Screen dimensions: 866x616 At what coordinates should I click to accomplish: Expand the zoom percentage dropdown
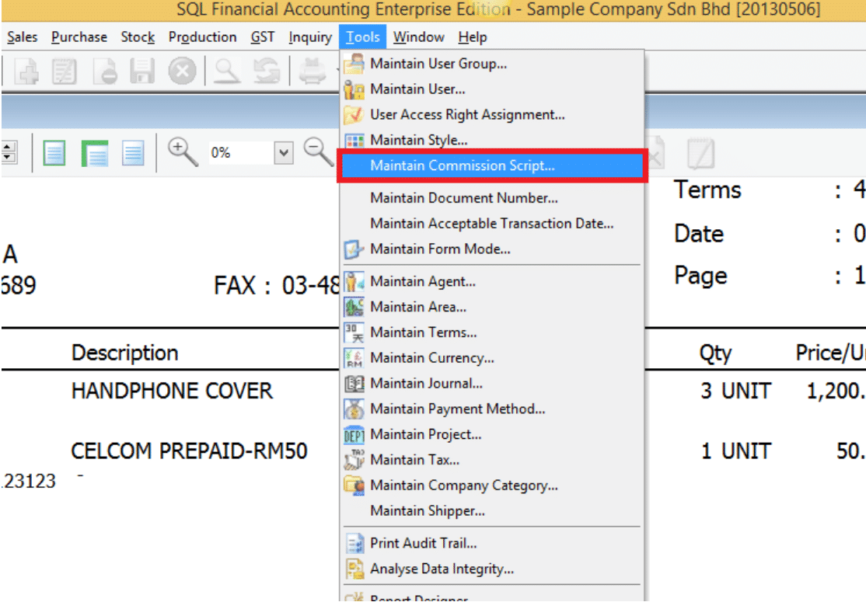[x=285, y=153]
